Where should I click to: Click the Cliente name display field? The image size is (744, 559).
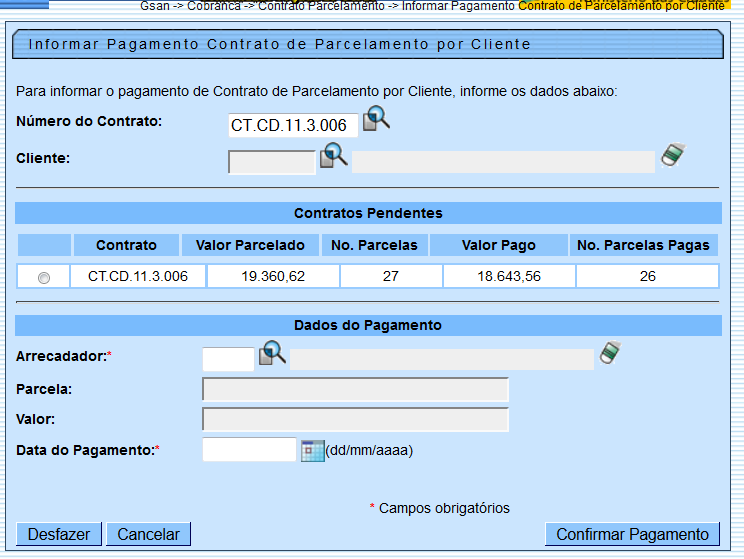pos(503,162)
